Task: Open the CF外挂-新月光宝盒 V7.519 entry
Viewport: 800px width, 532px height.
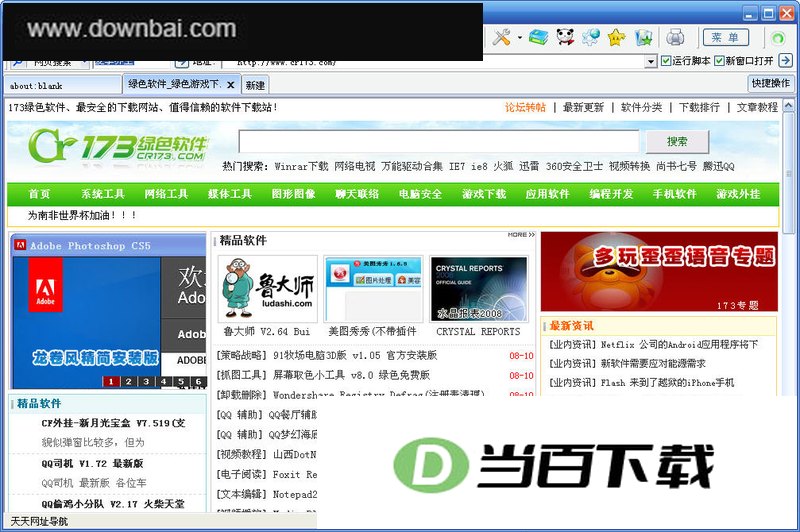Action: [113, 423]
